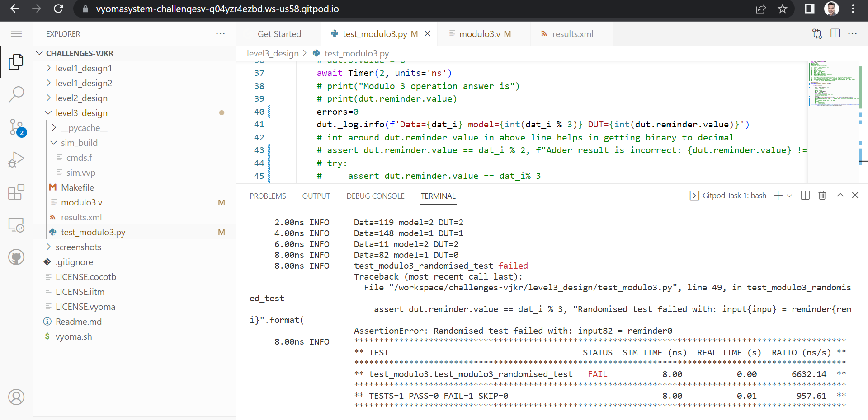
Task: Switch to the Get Started tab
Action: coord(279,34)
